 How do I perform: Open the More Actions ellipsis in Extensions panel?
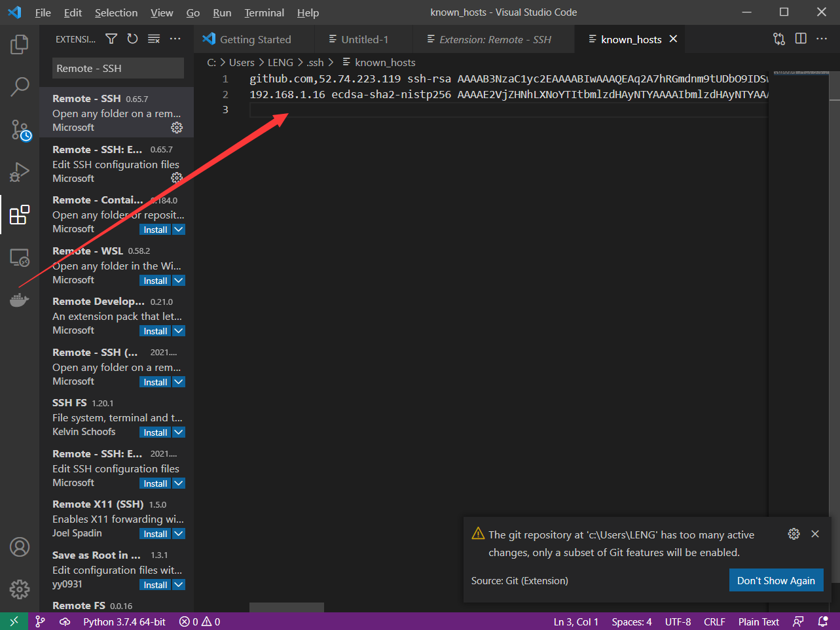pyautogui.click(x=175, y=39)
